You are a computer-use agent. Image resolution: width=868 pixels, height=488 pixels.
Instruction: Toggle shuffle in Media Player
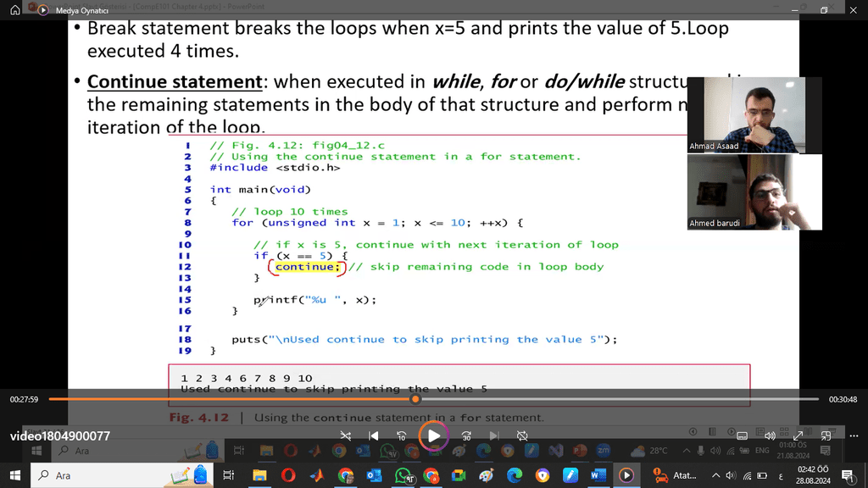[346, 436]
